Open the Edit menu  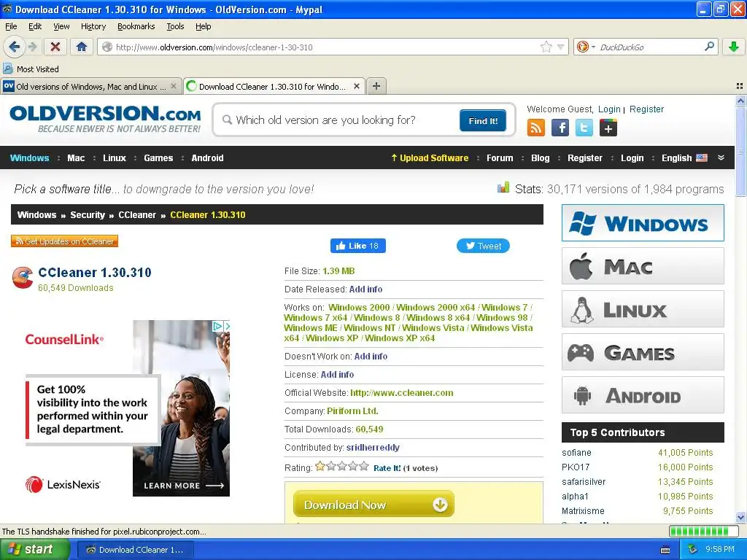(35, 26)
